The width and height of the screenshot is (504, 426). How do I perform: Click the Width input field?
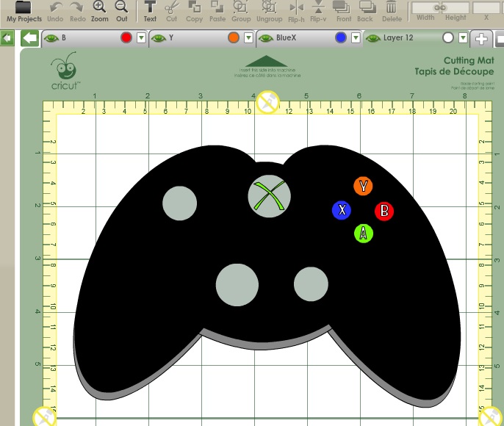pyautogui.click(x=425, y=7)
